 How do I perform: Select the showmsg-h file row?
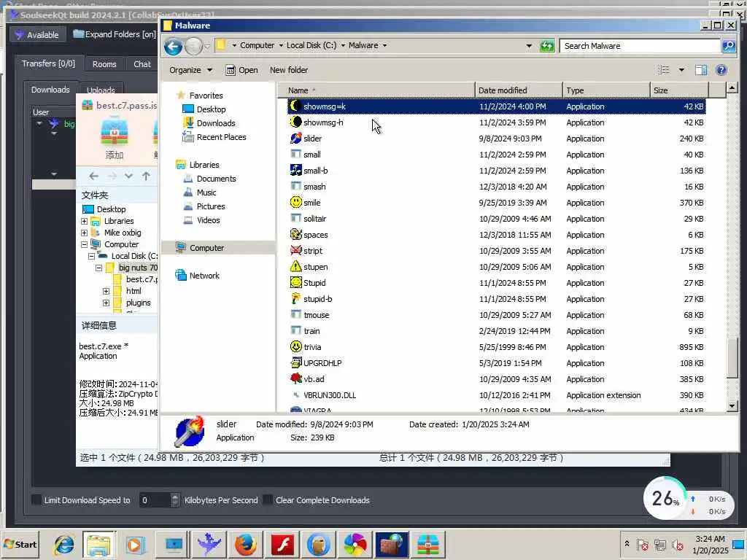click(496, 122)
